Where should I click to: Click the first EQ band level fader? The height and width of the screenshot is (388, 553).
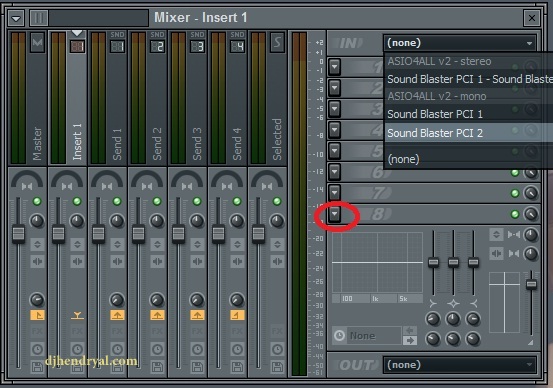pyautogui.click(x=433, y=262)
